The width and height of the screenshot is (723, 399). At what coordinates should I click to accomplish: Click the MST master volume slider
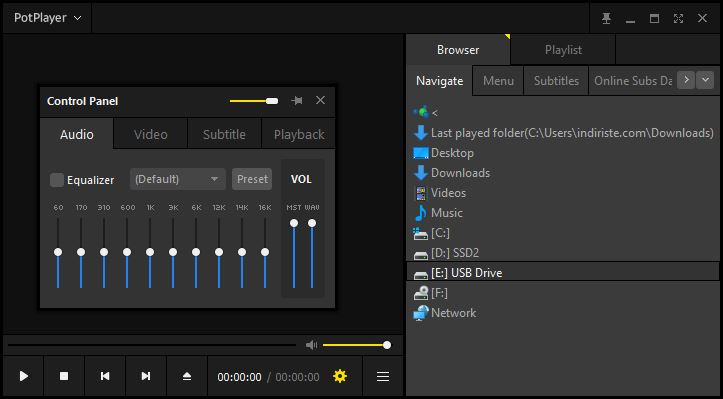pos(294,253)
